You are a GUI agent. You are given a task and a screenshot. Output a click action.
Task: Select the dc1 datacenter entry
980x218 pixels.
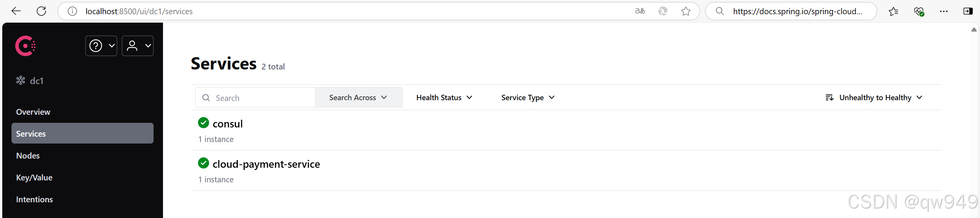pyautogui.click(x=30, y=81)
